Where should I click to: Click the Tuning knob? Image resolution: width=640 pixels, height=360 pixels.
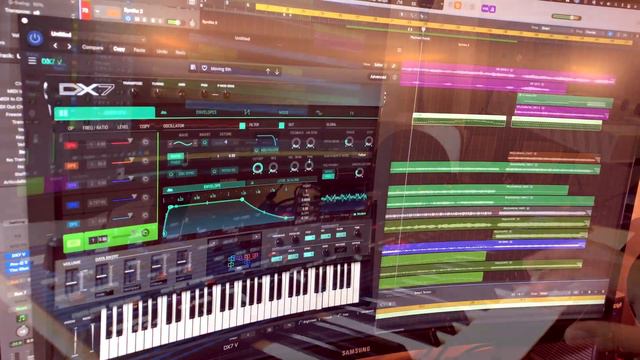click(156, 93)
